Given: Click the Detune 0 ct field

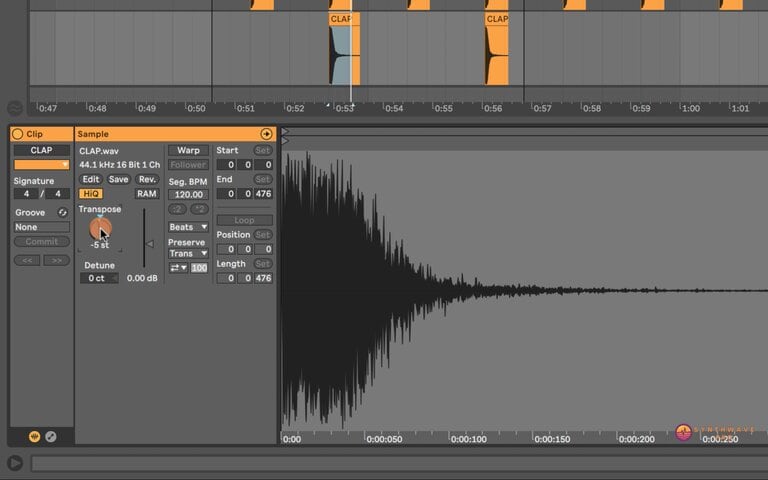Looking at the screenshot, I should point(99,278).
